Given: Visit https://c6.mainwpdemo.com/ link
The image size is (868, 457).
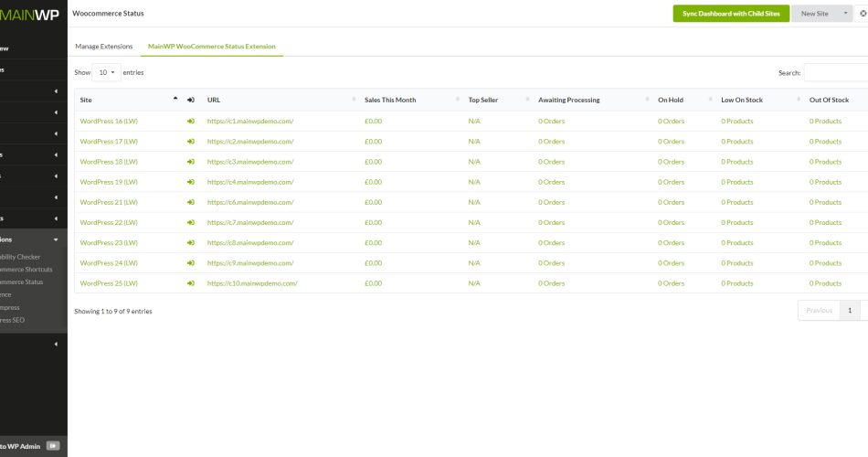Looking at the screenshot, I should (250, 202).
